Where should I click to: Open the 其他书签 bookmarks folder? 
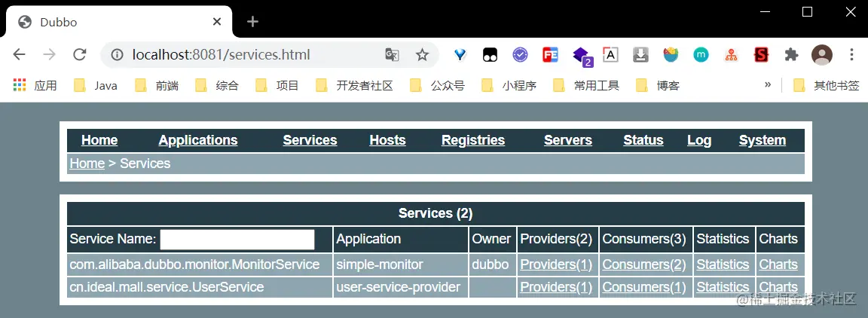coord(827,85)
